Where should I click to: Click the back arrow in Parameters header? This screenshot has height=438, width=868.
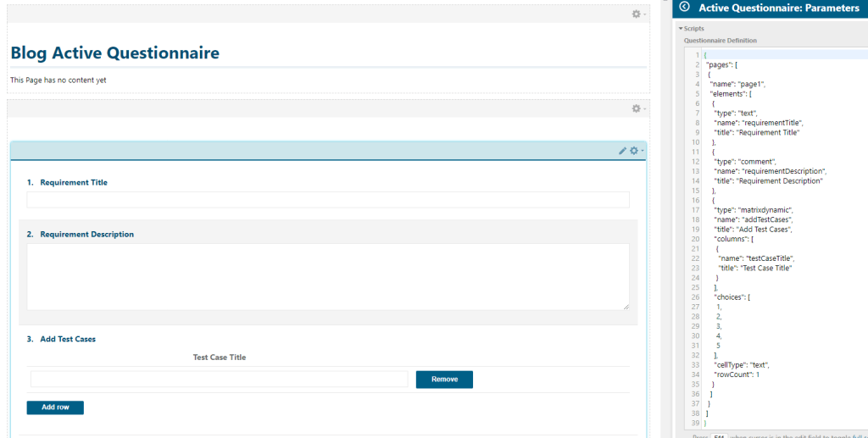click(684, 8)
